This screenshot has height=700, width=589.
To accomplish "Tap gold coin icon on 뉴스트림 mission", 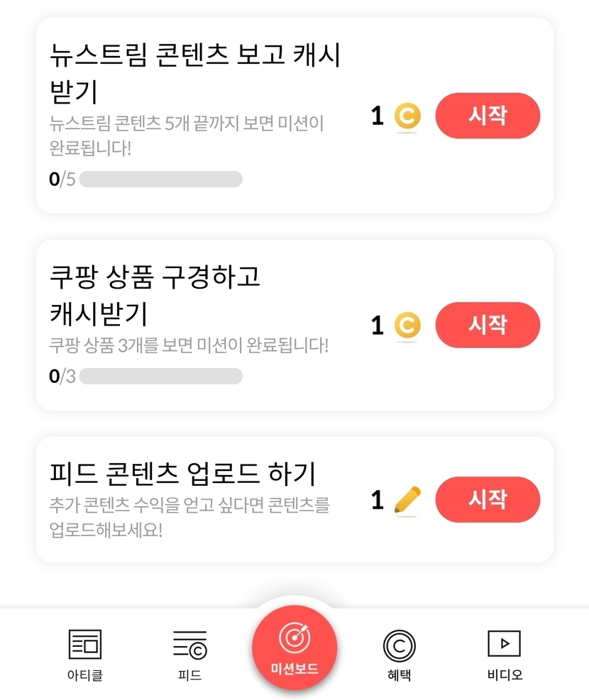I will coord(407,116).
